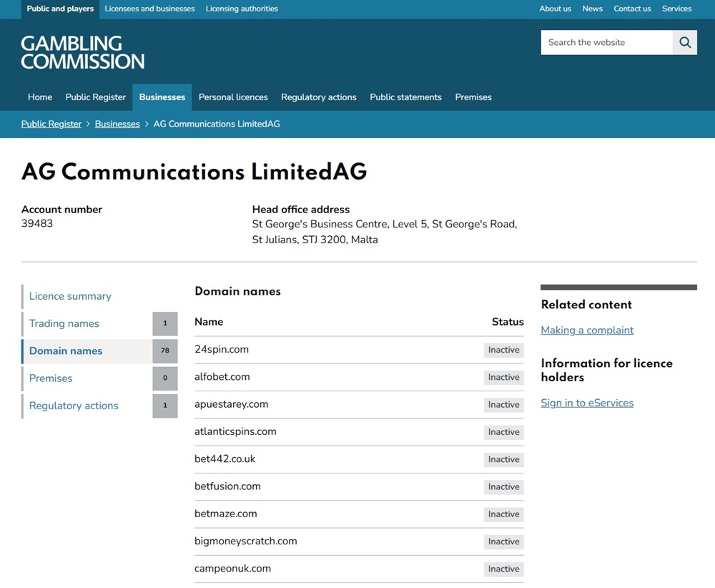
Task: Select the betmaze.com domain name
Action: [x=226, y=514]
